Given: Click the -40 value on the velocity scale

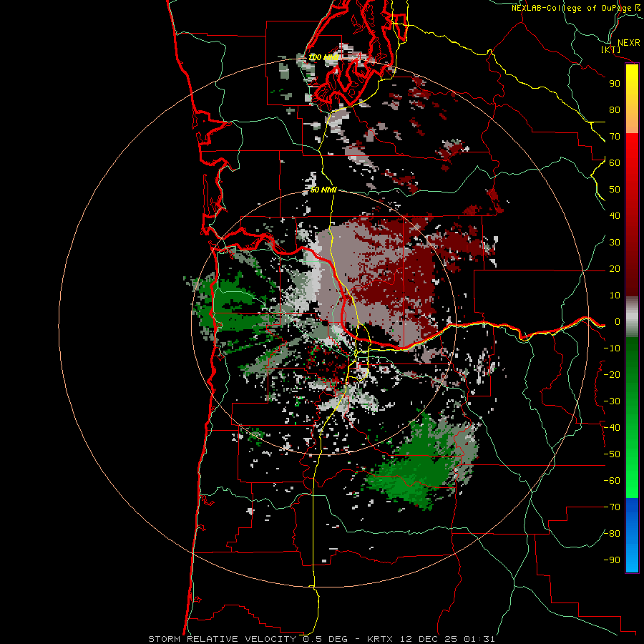Looking at the screenshot, I should pyautogui.click(x=612, y=428).
